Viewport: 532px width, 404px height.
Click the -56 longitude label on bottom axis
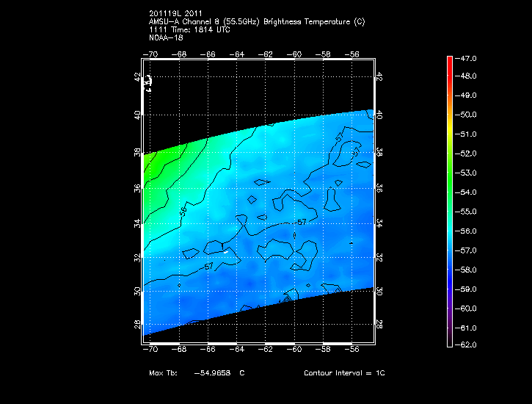351,350
